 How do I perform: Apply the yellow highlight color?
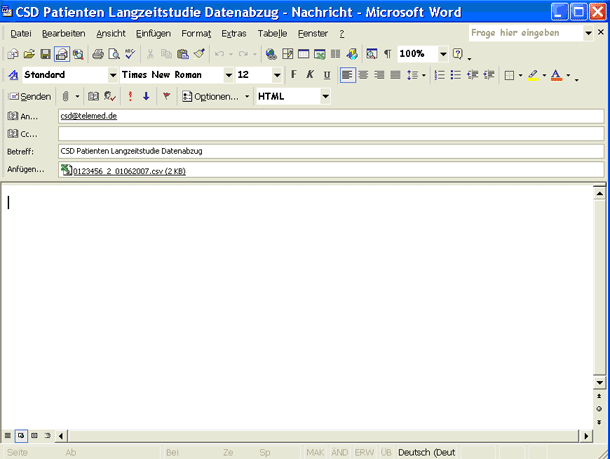(533, 75)
